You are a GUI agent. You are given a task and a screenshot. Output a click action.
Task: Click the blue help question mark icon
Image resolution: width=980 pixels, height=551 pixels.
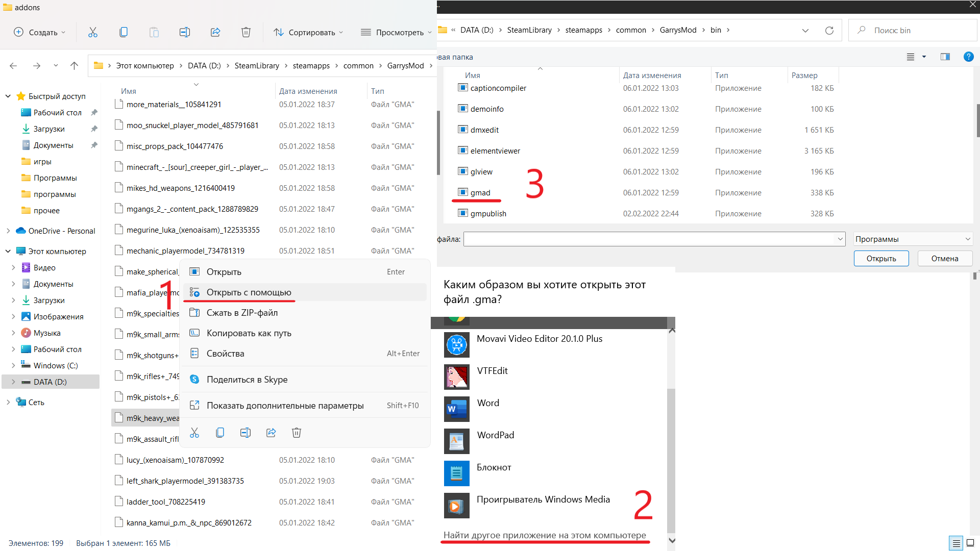968,57
